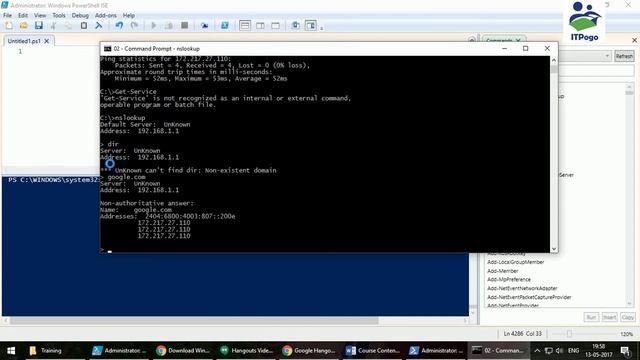The height and width of the screenshot is (360, 640).
Task: Select Add-NetEventNetworkAdapter in the command list
Action: [x=522, y=288]
